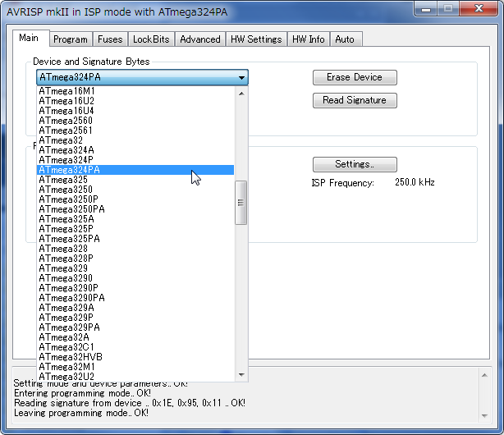504x435 pixels.
Task: Select ATmega2560 in the list
Action: coord(135,121)
